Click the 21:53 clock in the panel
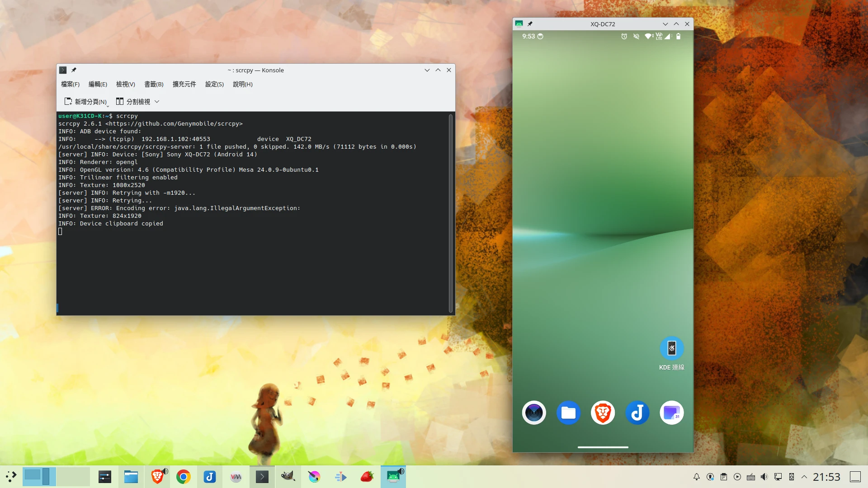 coord(826,477)
